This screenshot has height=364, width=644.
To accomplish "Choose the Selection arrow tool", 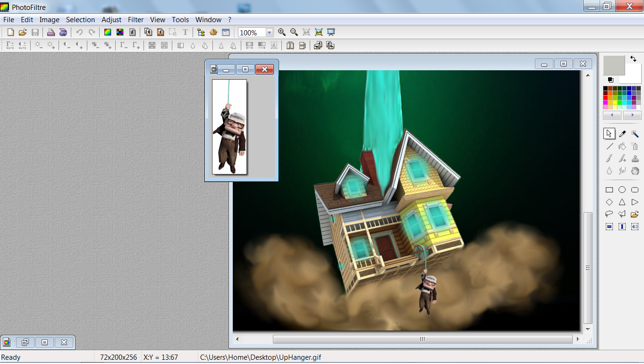I will 609,134.
